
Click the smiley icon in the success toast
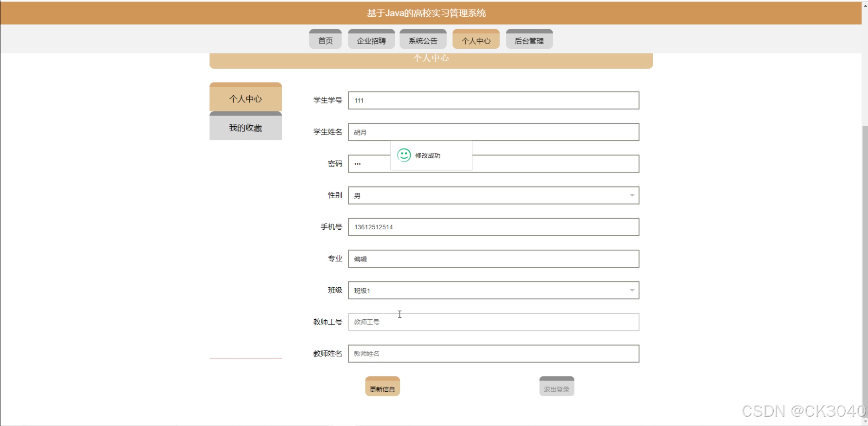(x=405, y=155)
